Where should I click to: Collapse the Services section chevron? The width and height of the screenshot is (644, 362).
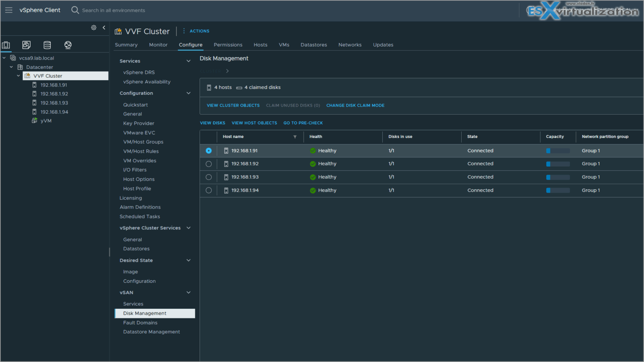tap(188, 60)
